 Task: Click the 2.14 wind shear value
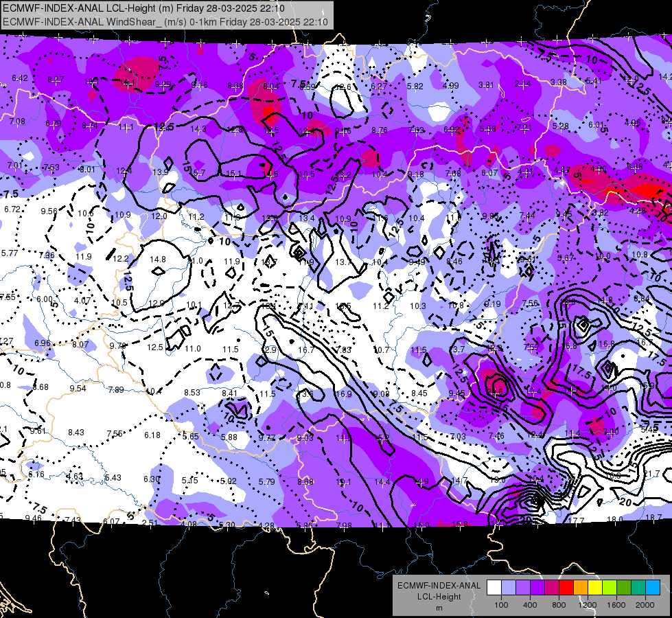(x=523, y=84)
